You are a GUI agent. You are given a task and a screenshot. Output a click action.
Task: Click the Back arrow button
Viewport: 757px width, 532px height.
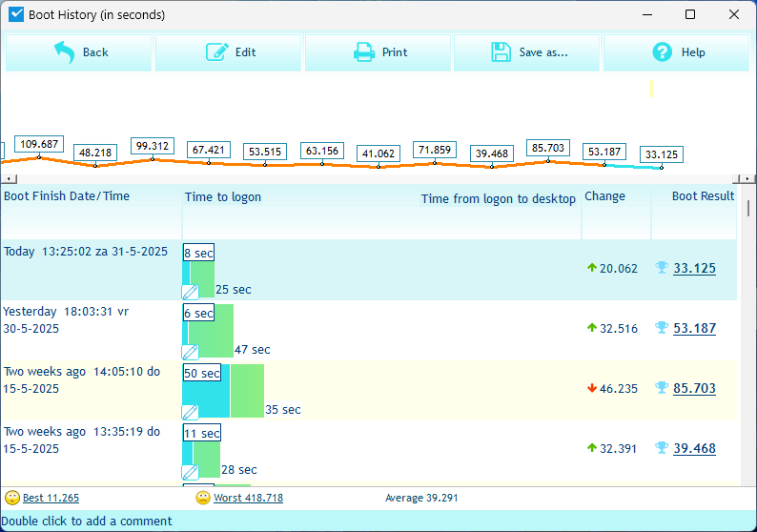79,52
